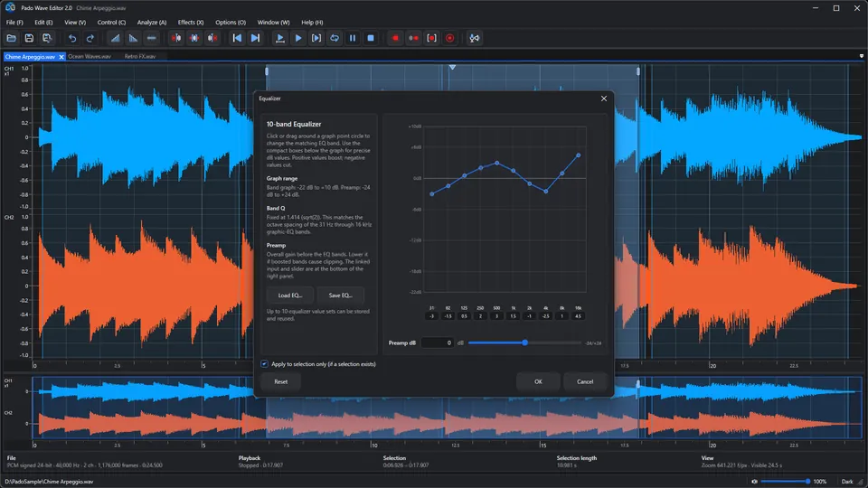
Task: Click the 31 Hz graph point on EQ curve
Action: [432, 194]
